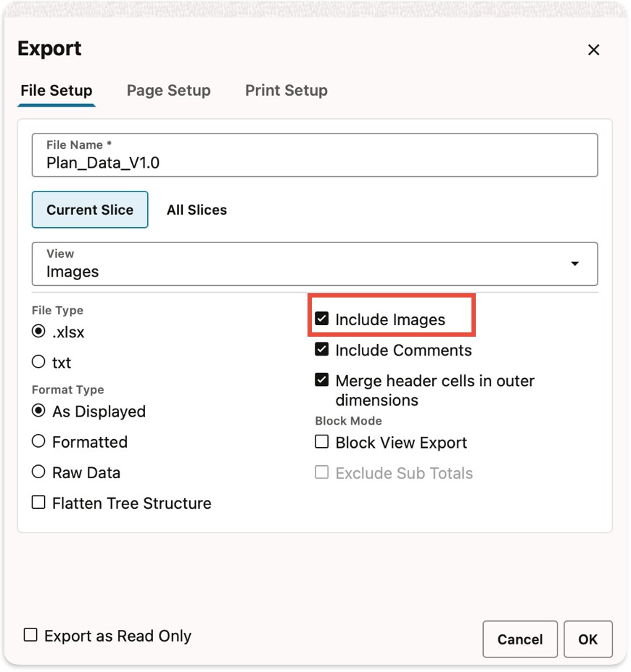Toggle Export as Read Only
The width and height of the screenshot is (631, 672).
[x=30, y=635]
